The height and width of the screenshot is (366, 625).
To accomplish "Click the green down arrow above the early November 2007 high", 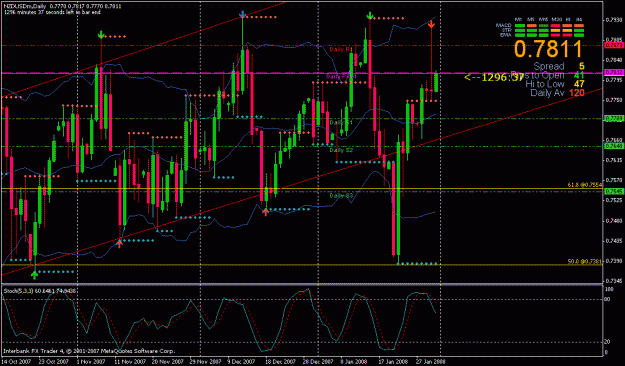I will [101, 34].
